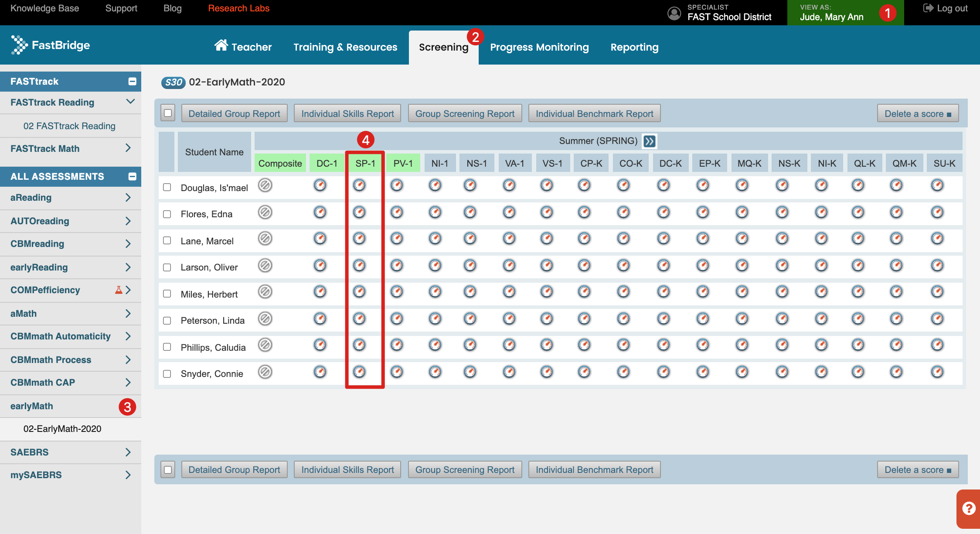Viewport: 980px width, 534px height.
Task: Select checkbox for Flores, Edna
Action: [167, 214]
